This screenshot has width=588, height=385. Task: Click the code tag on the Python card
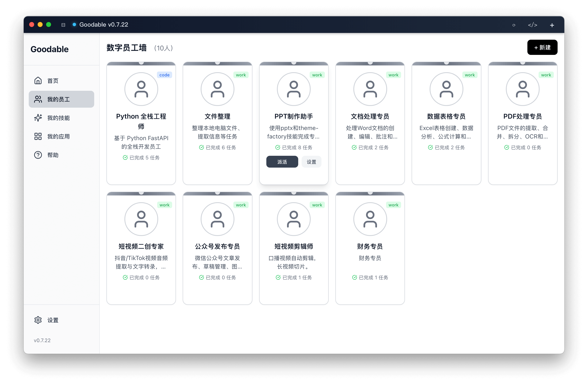click(164, 75)
